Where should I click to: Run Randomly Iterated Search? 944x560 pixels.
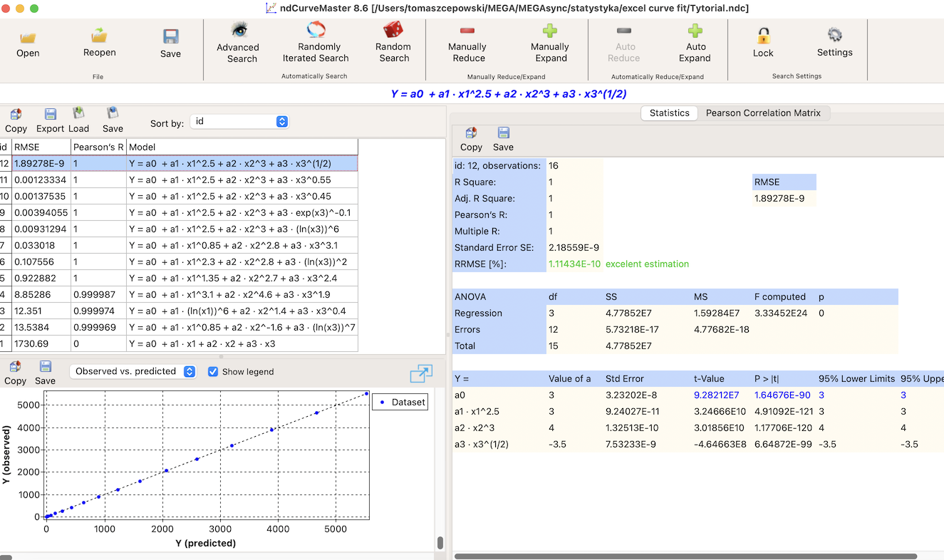point(316,30)
